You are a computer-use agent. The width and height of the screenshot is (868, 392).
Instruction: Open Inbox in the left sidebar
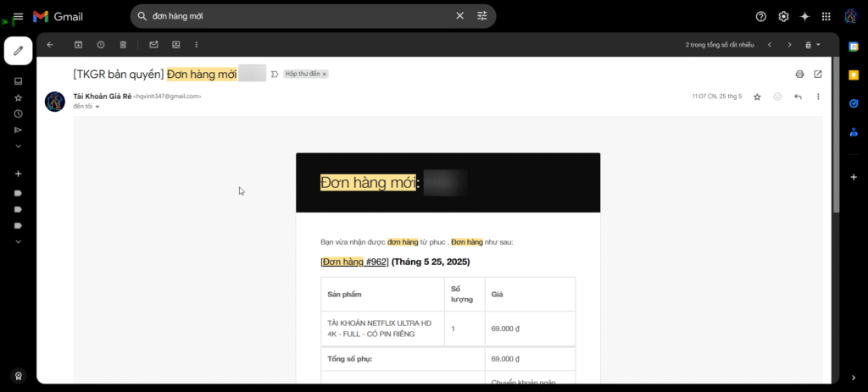tap(19, 81)
